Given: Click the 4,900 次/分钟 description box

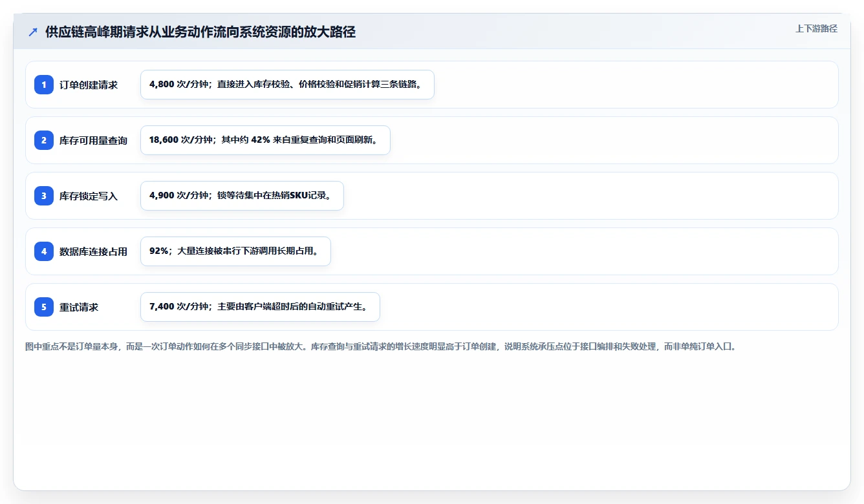Looking at the screenshot, I should pyautogui.click(x=242, y=196).
